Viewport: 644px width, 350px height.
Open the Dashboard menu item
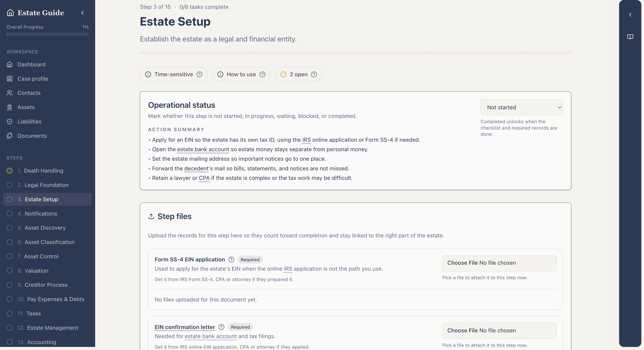(x=48, y=64)
